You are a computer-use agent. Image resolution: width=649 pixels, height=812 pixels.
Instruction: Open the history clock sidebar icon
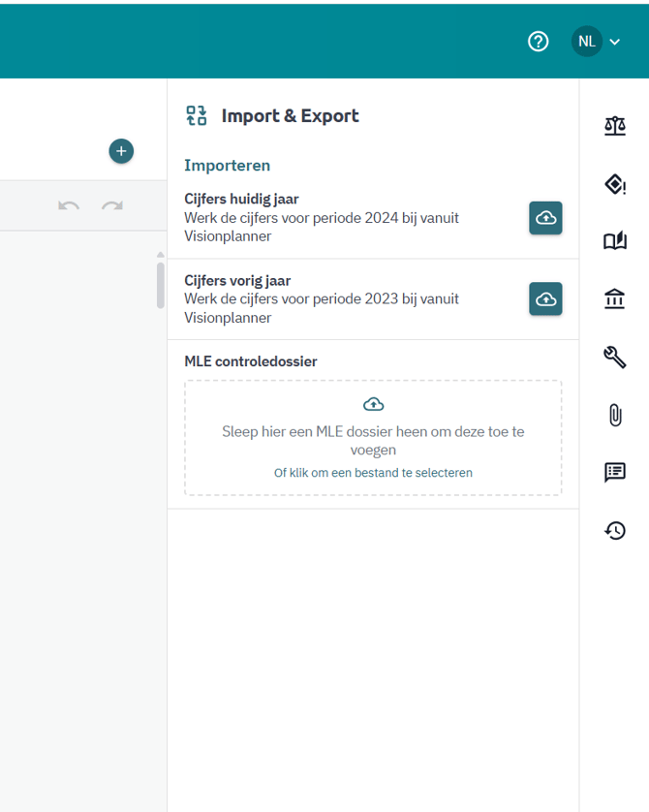[615, 531]
